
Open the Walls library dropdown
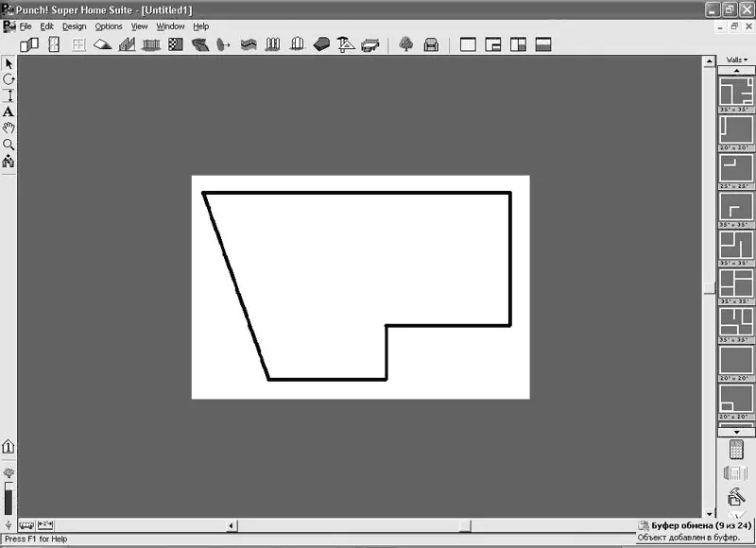736,60
